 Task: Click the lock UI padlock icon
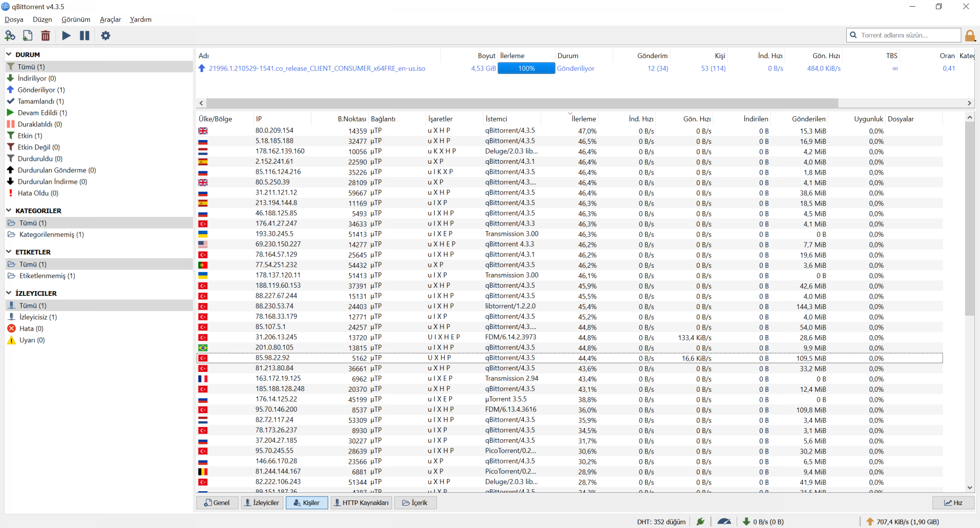pyautogui.click(x=970, y=35)
